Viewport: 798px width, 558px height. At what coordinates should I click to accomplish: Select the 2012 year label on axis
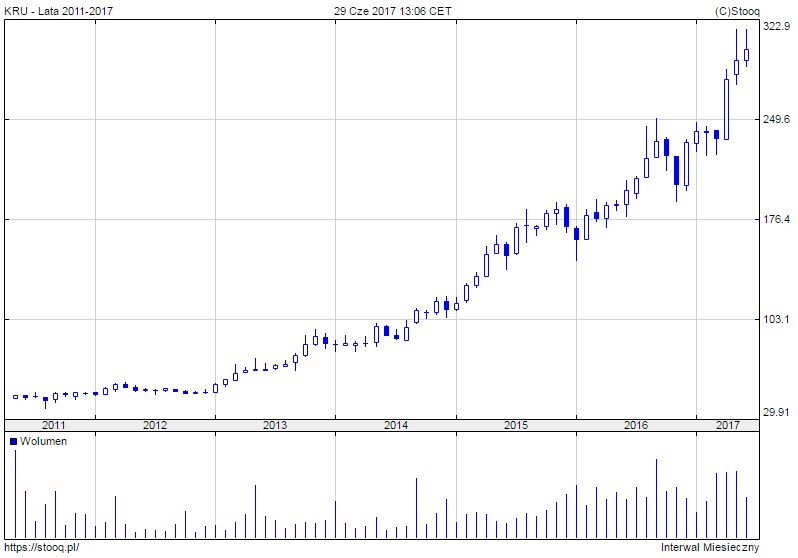[155, 425]
